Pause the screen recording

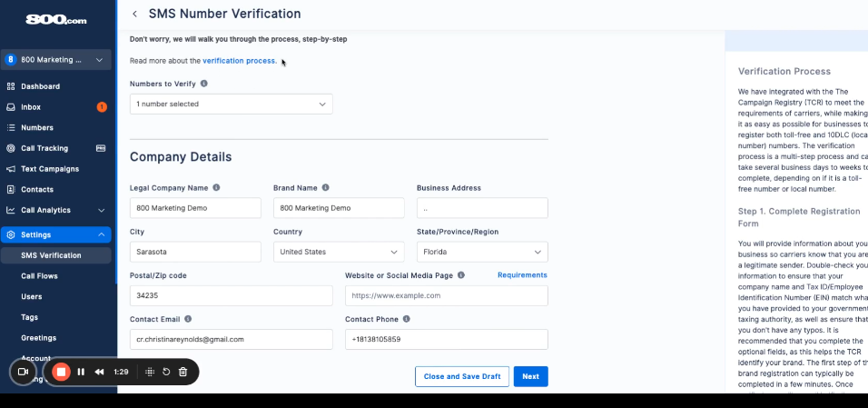pyautogui.click(x=82, y=372)
